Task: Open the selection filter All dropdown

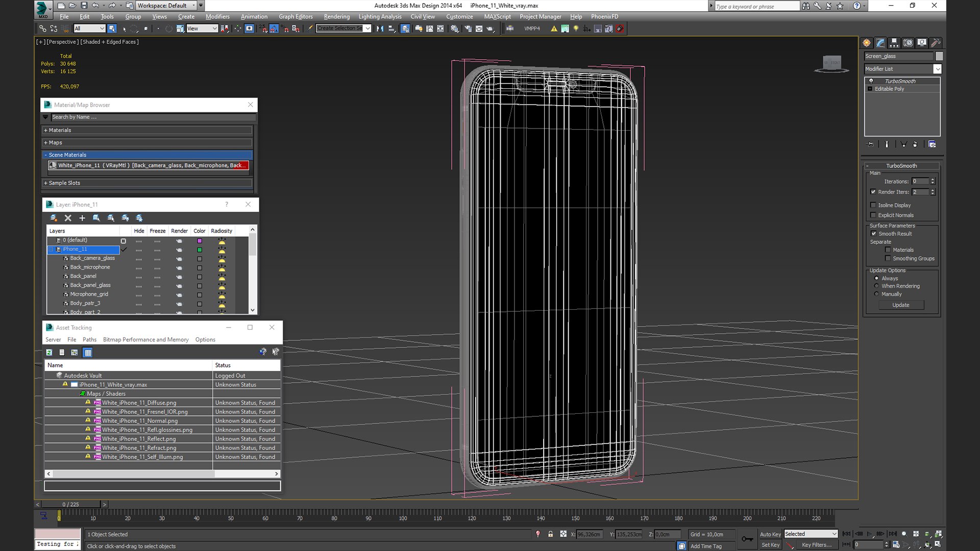Action: (x=89, y=29)
